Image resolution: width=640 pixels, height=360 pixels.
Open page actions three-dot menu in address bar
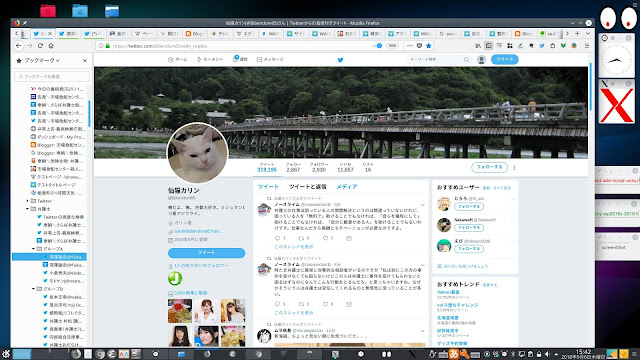click(x=410, y=46)
